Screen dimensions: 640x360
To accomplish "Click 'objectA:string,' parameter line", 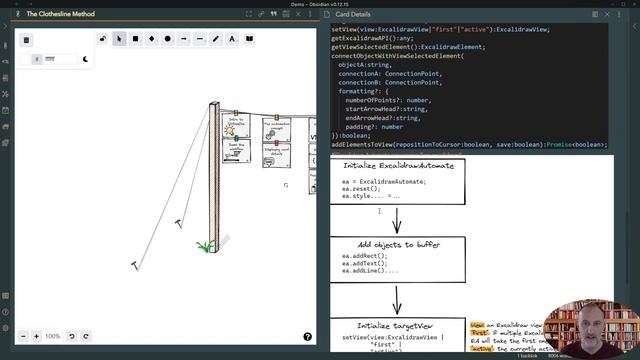I will click(364, 65).
